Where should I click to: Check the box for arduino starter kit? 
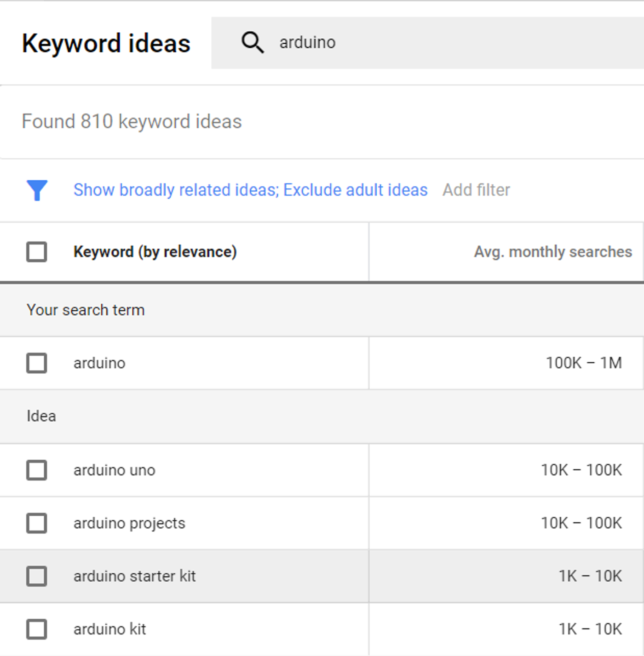pyautogui.click(x=37, y=576)
